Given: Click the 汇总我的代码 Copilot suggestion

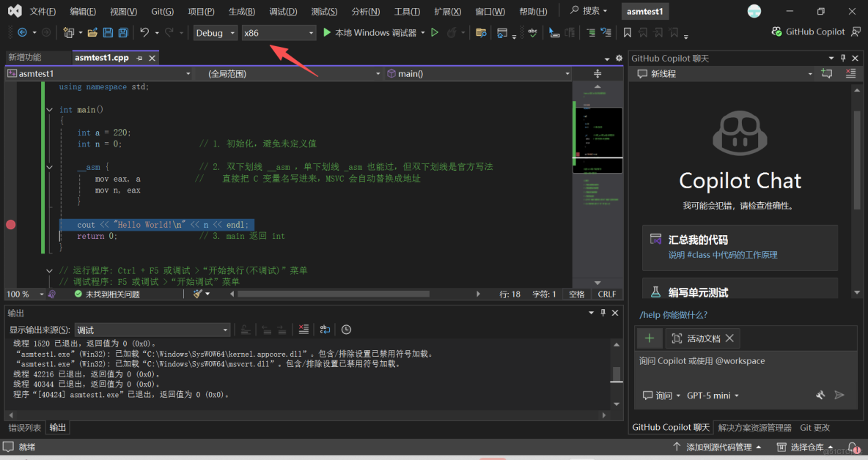Looking at the screenshot, I should pyautogui.click(x=740, y=247).
